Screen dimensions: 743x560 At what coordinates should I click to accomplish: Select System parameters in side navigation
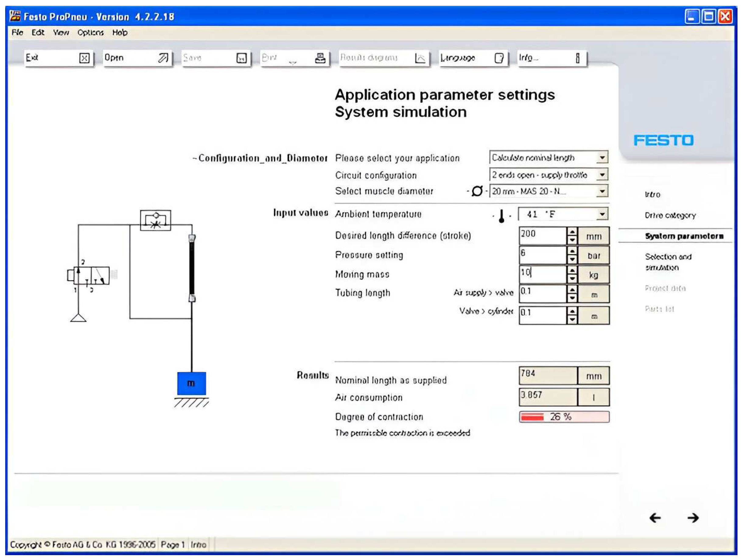tap(684, 236)
